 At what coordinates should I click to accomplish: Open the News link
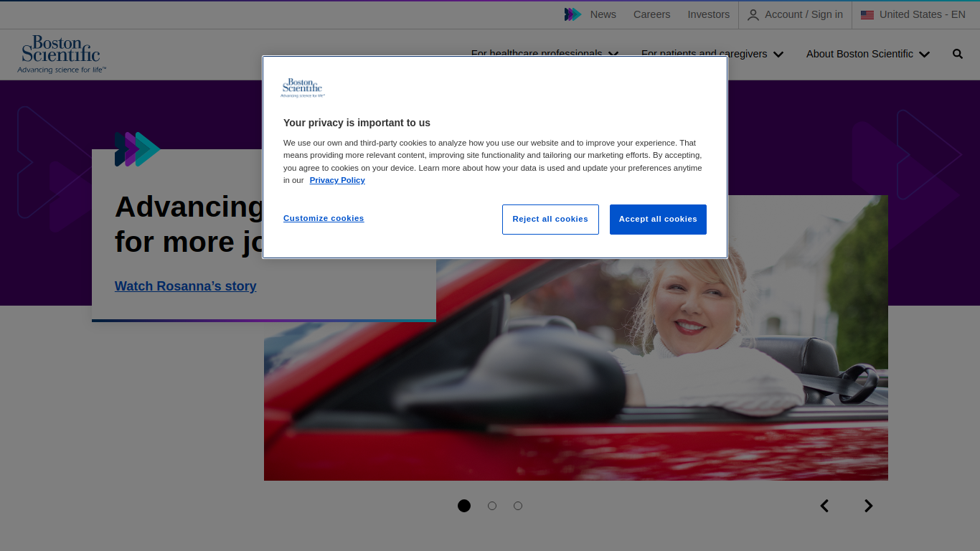[603, 14]
